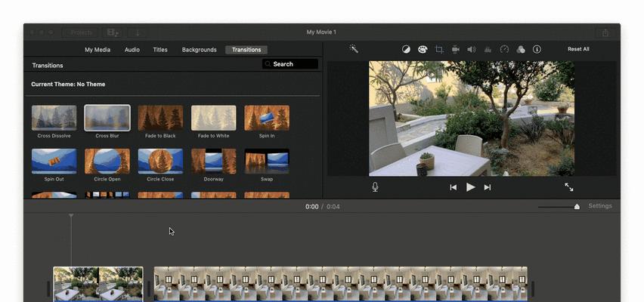The image size is (644, 302).
Task: Click the transitions Search field
Action: pos(290,64)
